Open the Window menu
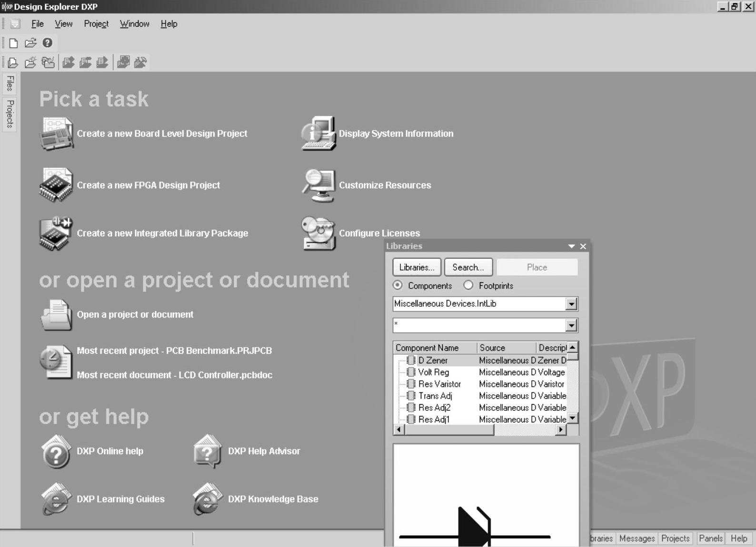756x547 pixels. (134, 24)
